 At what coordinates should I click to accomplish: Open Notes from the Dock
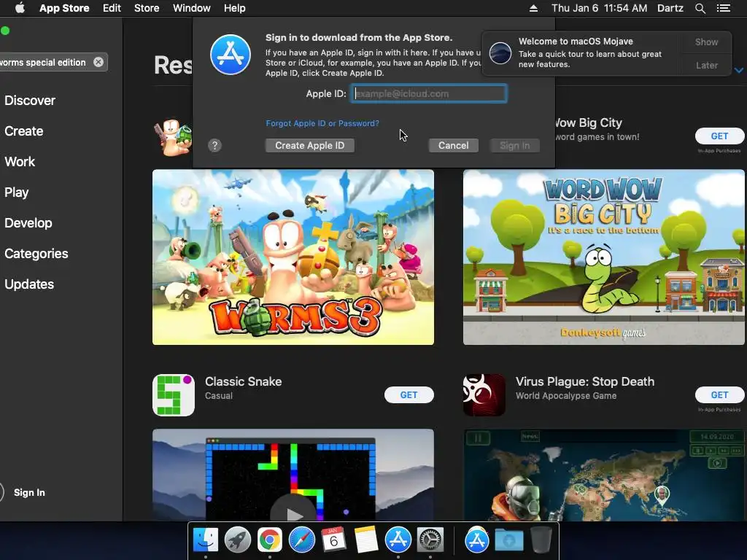pos(366,540)
